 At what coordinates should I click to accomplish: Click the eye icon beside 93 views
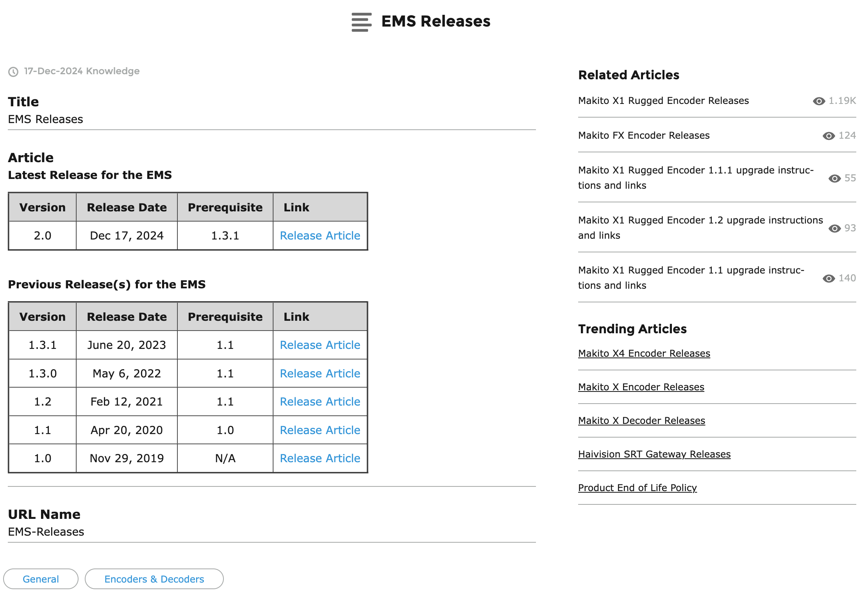[x=834, y=229]
